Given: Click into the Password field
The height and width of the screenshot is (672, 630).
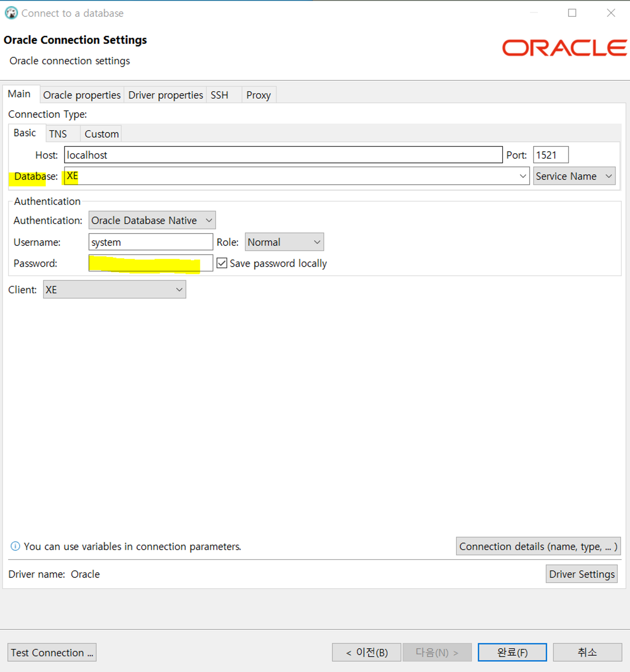Looking at the screenshot, I should [x=151, y=263].
